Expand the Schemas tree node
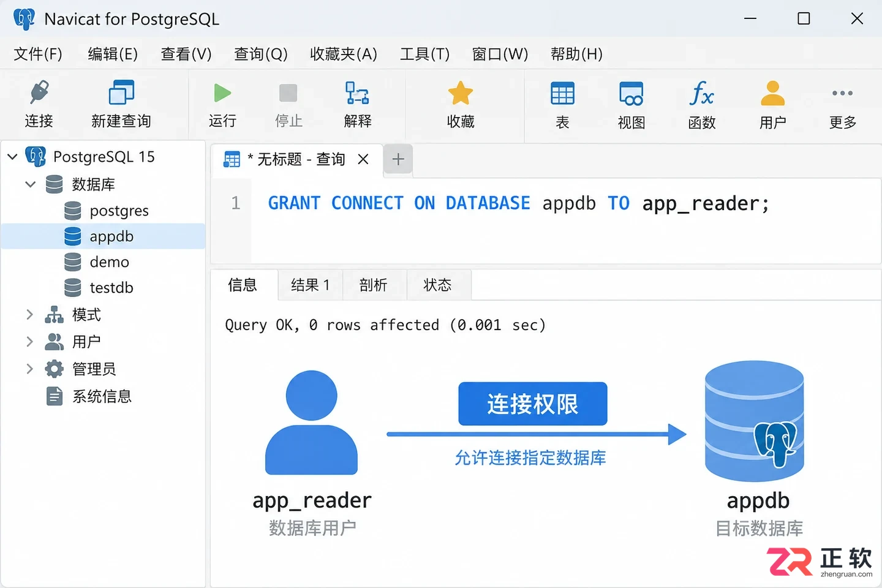 click(x=29, y=315)
